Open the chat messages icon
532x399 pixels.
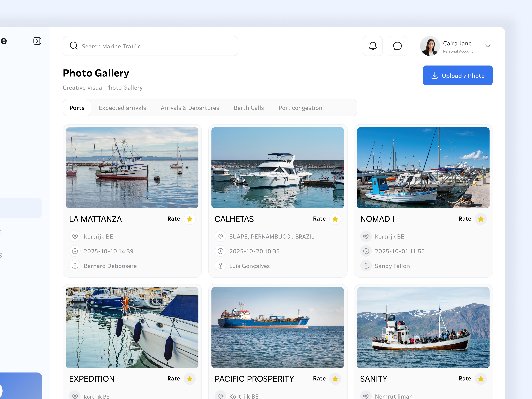click(x=397, y=46)
